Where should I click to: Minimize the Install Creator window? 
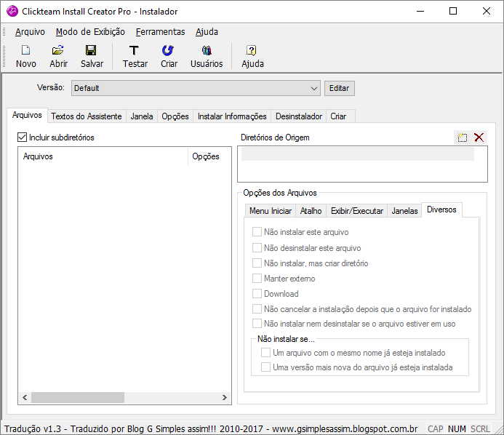(420, 11)
